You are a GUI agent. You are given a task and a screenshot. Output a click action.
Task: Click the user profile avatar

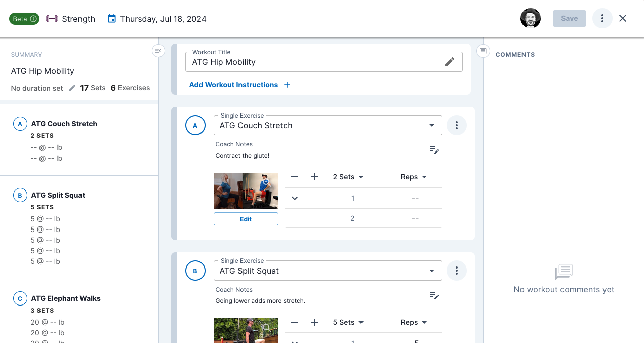(530, 18)
